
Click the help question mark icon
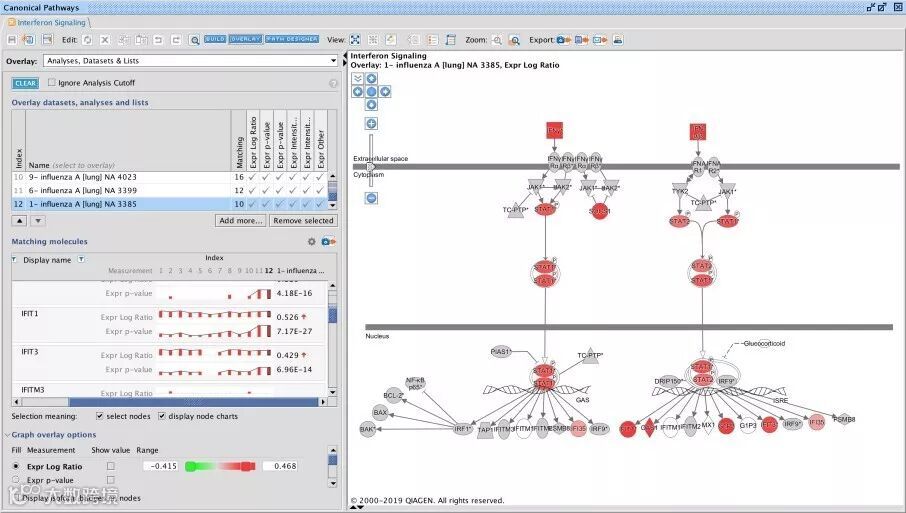click(x=333, y=83)
